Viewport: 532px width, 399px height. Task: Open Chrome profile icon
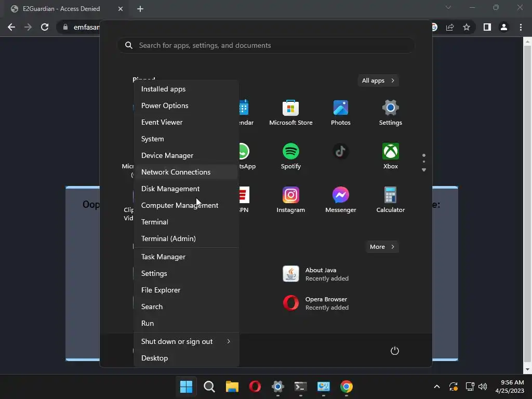click(x=504, y=27)
